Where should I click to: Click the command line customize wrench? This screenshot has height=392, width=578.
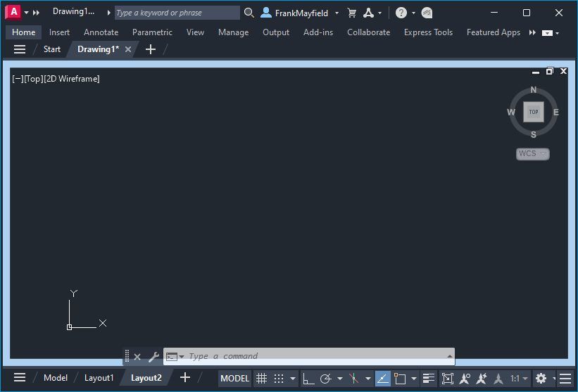[x=153, y=357]
